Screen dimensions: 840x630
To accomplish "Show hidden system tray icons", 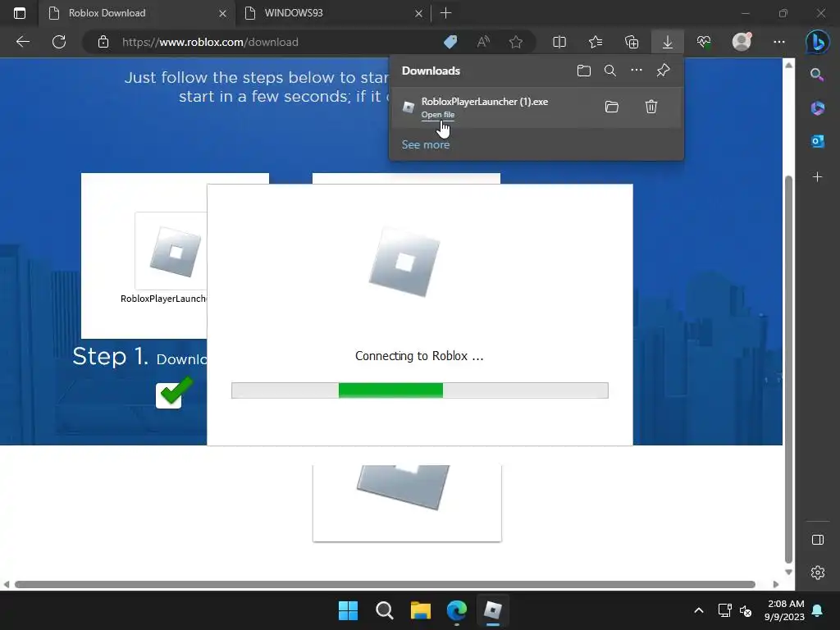I will [699, 610].
